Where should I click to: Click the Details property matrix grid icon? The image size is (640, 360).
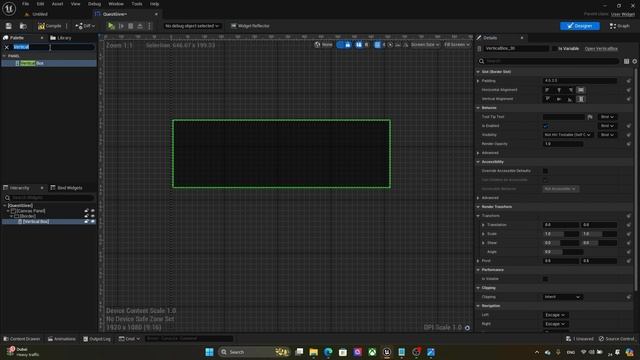pos(627,61)
